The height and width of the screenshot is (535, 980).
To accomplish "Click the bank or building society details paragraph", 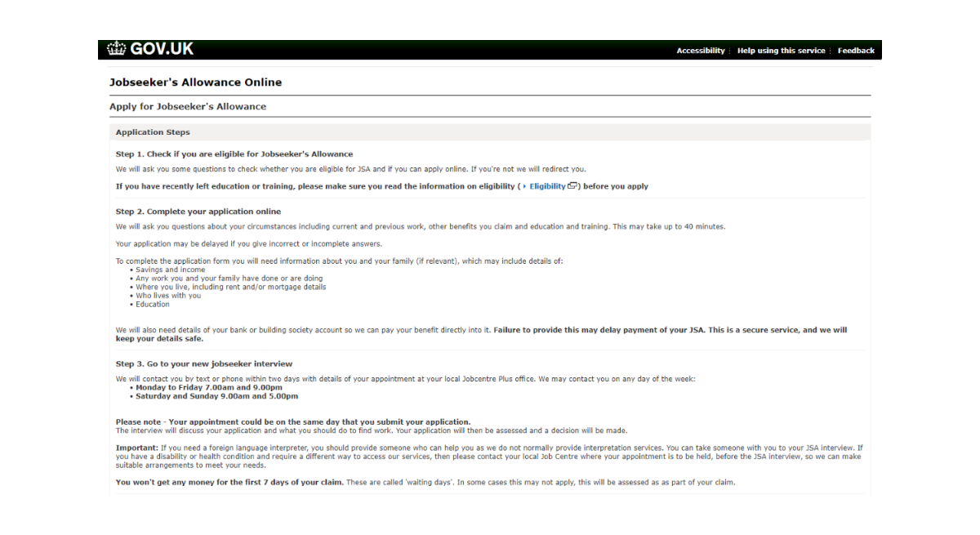I will pos(482,334).
